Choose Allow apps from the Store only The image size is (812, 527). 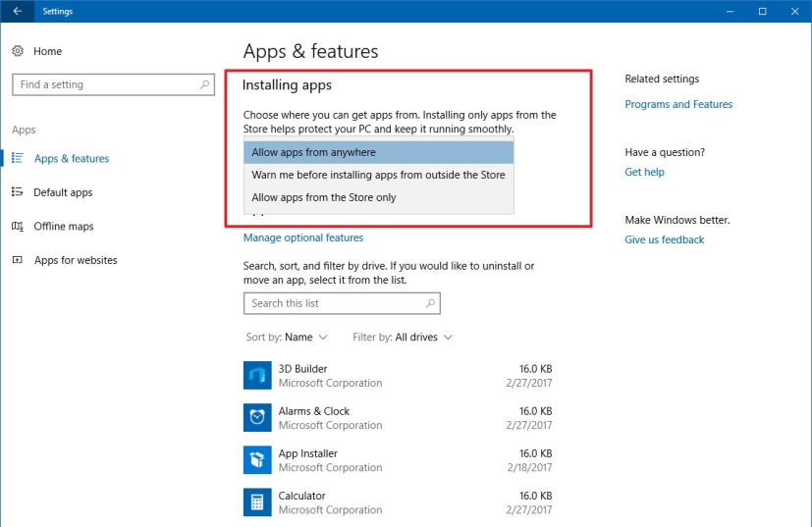click(x=379, y=197)
